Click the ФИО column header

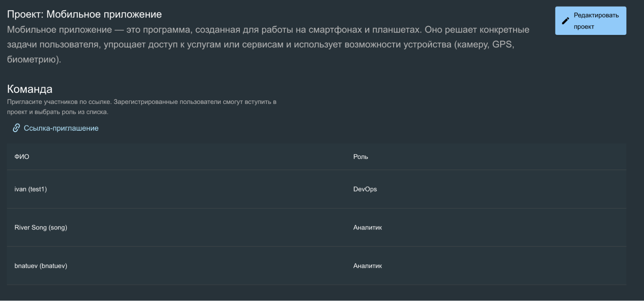pos(22,157)
